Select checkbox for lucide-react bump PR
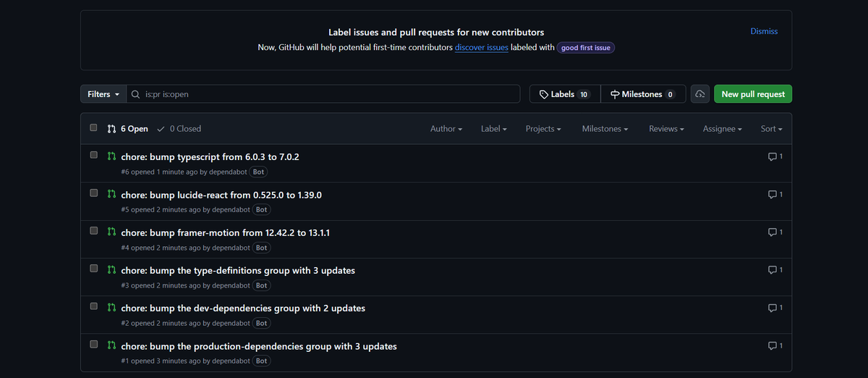868x378 pixels. pos(93,193)
